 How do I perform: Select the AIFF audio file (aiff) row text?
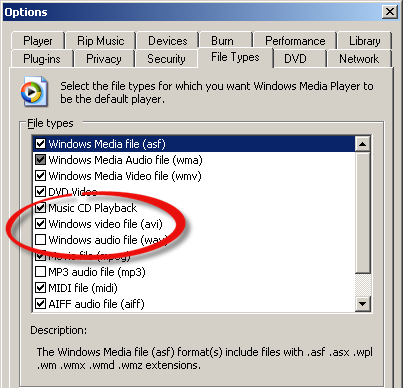(96, 304)
